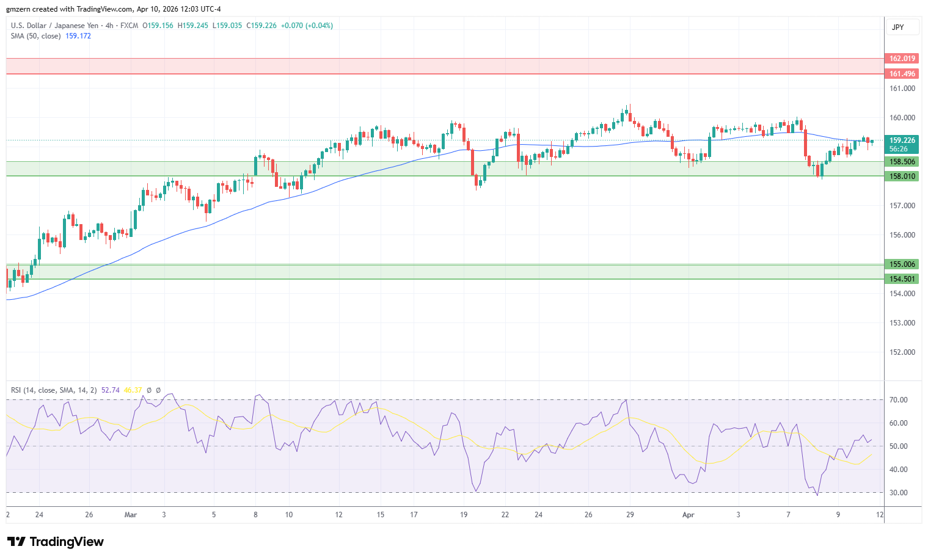Click the 56:26 bar countdown timer
This screenshot has height=560, width=928.
898,149
